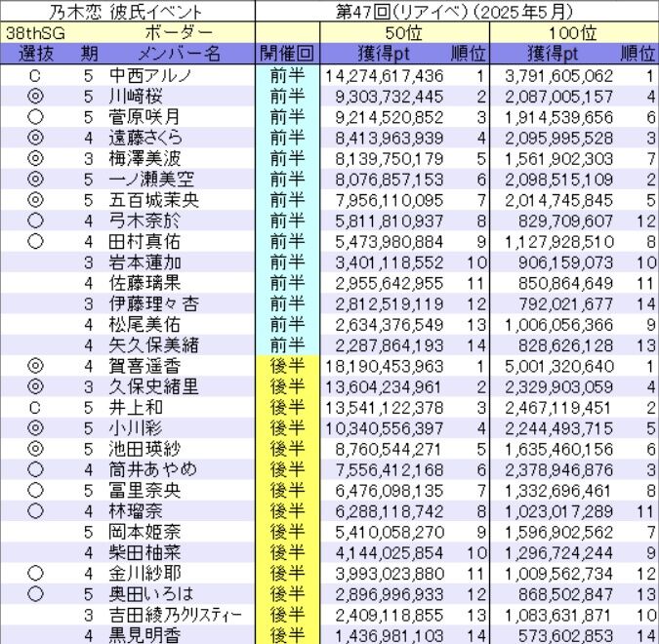This screenshot has width=659, height=644.
Task: Click member name 金川紗耶
Action: [144, 573]
